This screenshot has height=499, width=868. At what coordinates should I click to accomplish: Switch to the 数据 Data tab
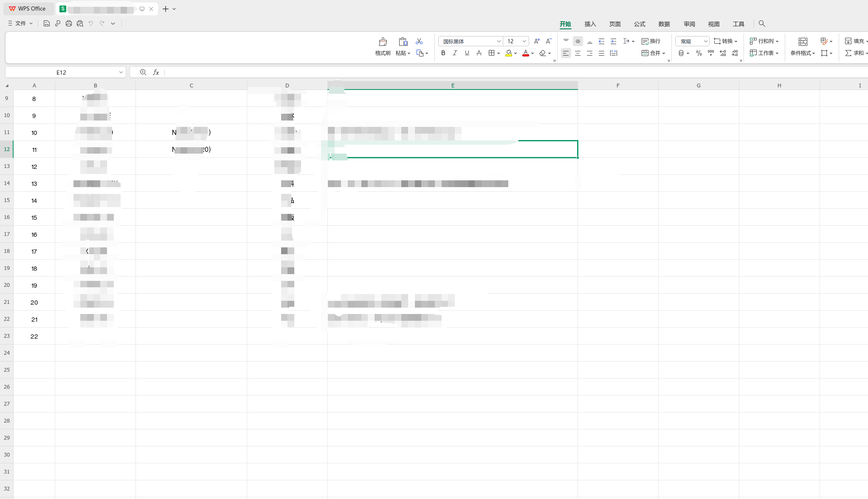(664, 24)
